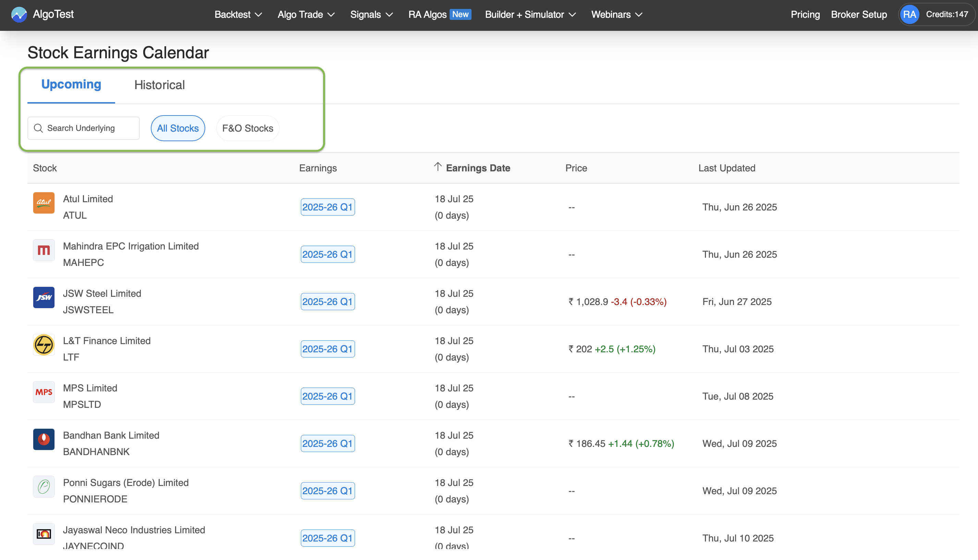The image size is (978, 560).
Task: Select the All Stocks filter
Action: [x=178, y=128]
